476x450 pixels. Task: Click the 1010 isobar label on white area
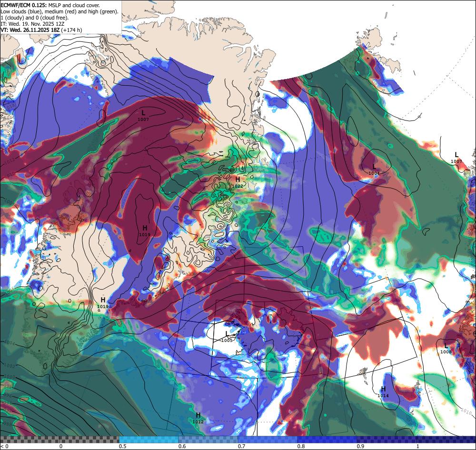pyautogui.click(x=466, y=411)
